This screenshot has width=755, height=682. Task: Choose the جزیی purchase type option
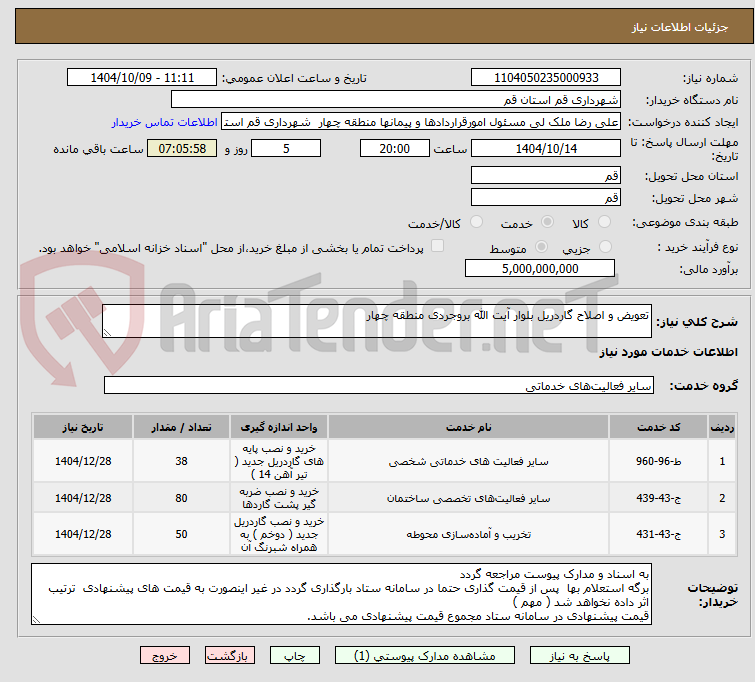605,247
